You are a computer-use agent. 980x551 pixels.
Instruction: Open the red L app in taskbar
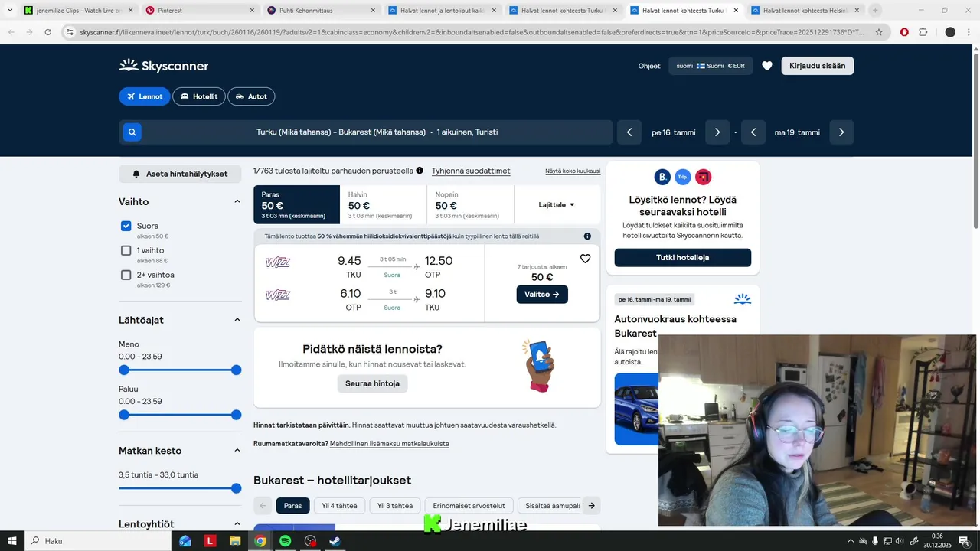210,541
